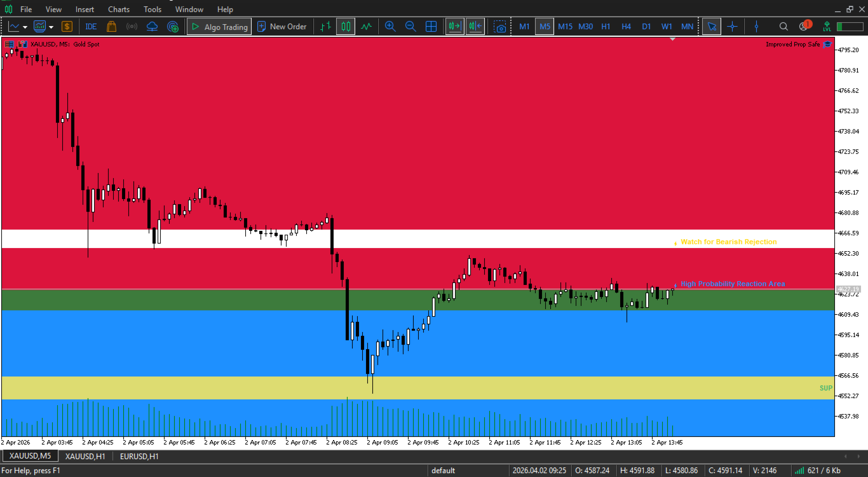Expand the chart type dropdown arrow
This screenshot has height=477, width=868.
(25, 27)
